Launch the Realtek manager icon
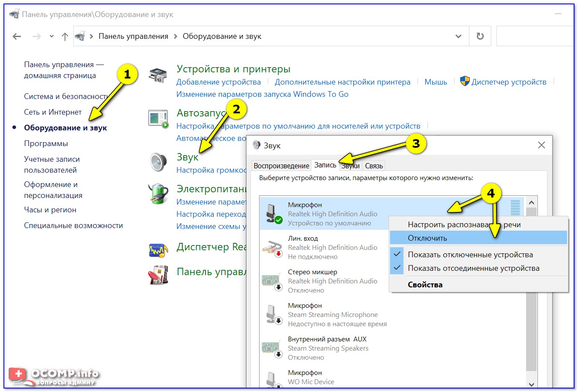 coord(158,250)
